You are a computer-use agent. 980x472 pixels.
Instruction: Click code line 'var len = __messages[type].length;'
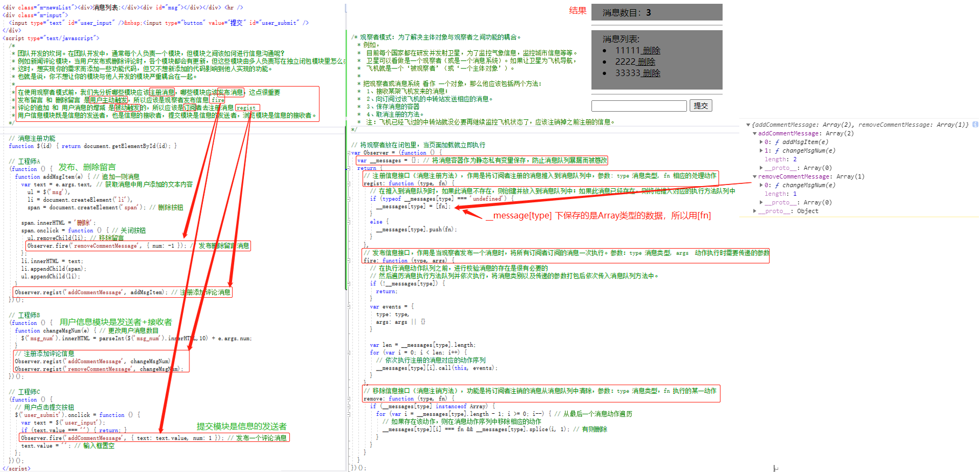(x=423, y=345)
